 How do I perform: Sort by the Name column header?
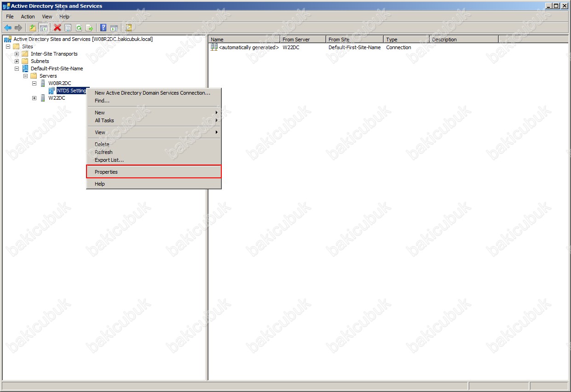(x=244, y=40)
